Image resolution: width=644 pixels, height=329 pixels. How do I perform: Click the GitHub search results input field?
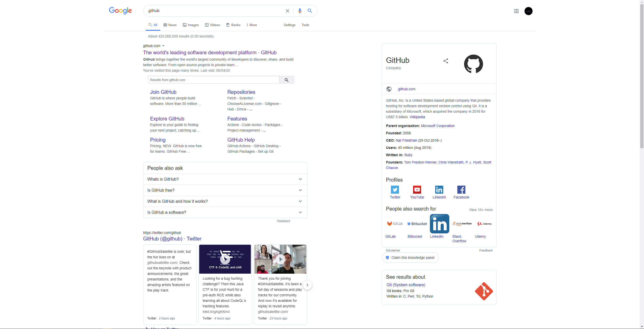(x=212, y=80)
